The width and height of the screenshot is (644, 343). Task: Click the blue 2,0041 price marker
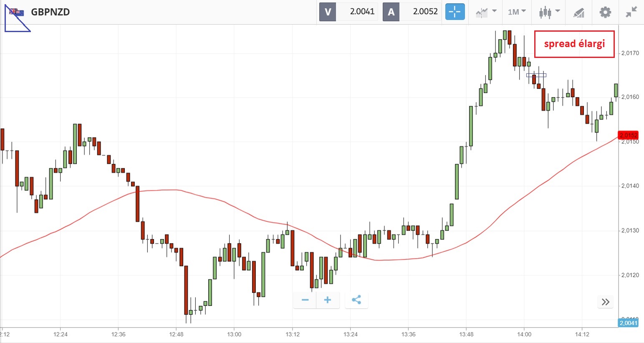[x=628, y=323]
